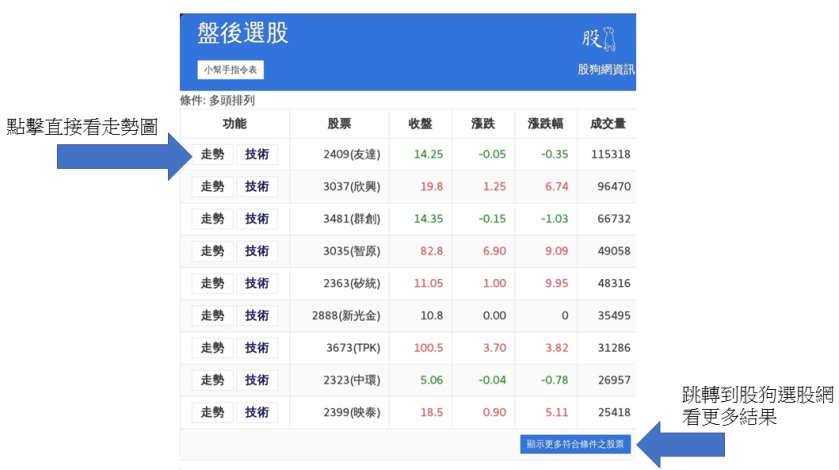Open 技術 analysis for 2409(友達)

point(257,154)
